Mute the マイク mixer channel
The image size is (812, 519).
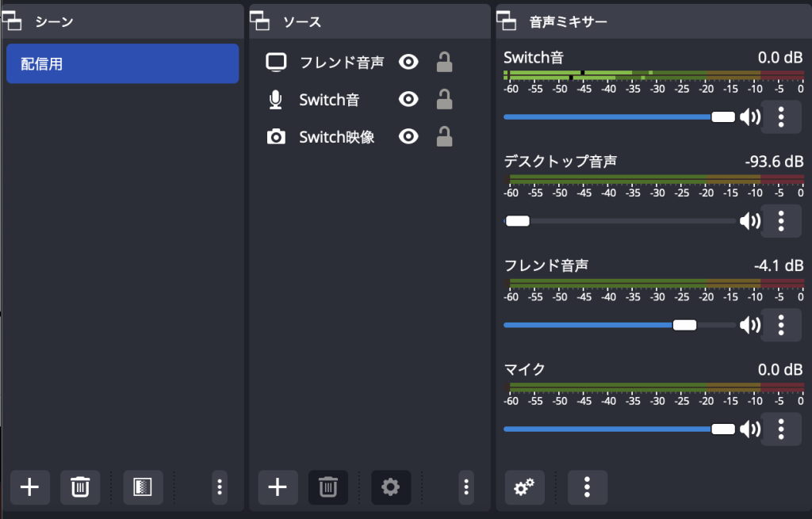click(x=750, y=429)
